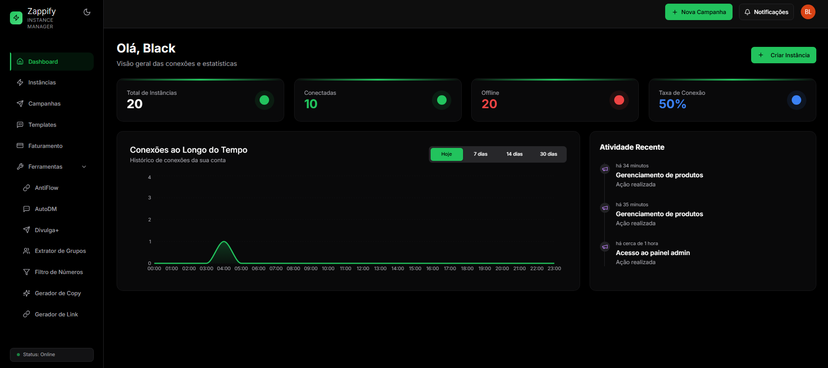Screen dimensions: 828x368
Task: Click the activity icon for 34 minutos entry
Action: 605,169
